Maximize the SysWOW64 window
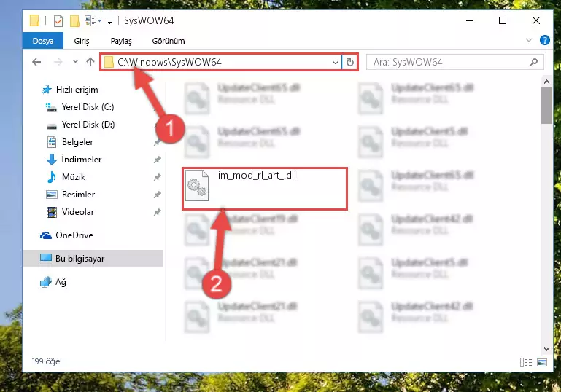The width and height of the screenshot is (561, 392). pos(503,20)
